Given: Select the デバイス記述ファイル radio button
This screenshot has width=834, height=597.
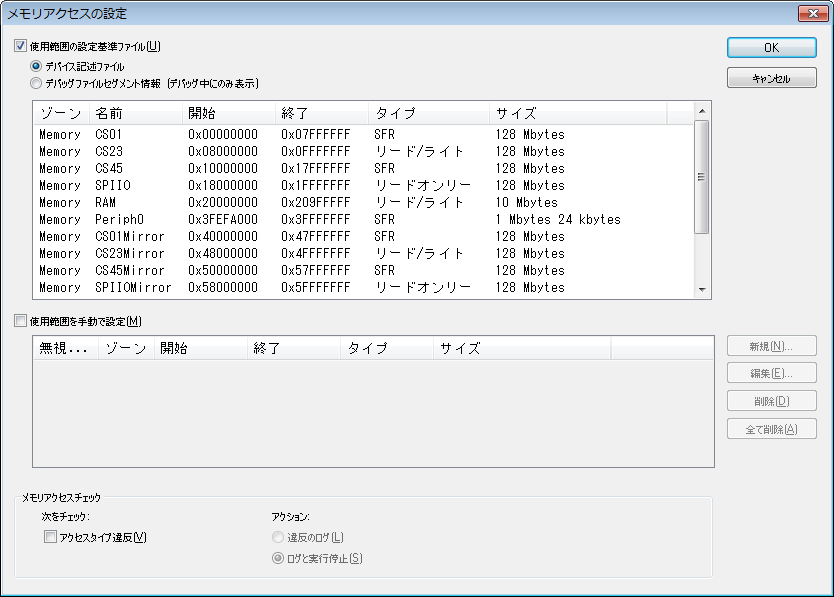Looking at the screenshot, I should [x=36, y=66].
